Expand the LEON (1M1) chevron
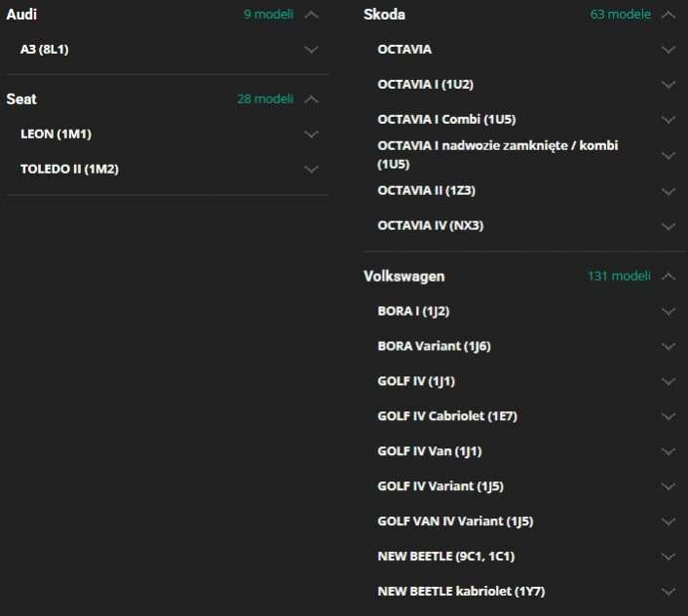This screenshot has height=616, width=688. point(311,134)
